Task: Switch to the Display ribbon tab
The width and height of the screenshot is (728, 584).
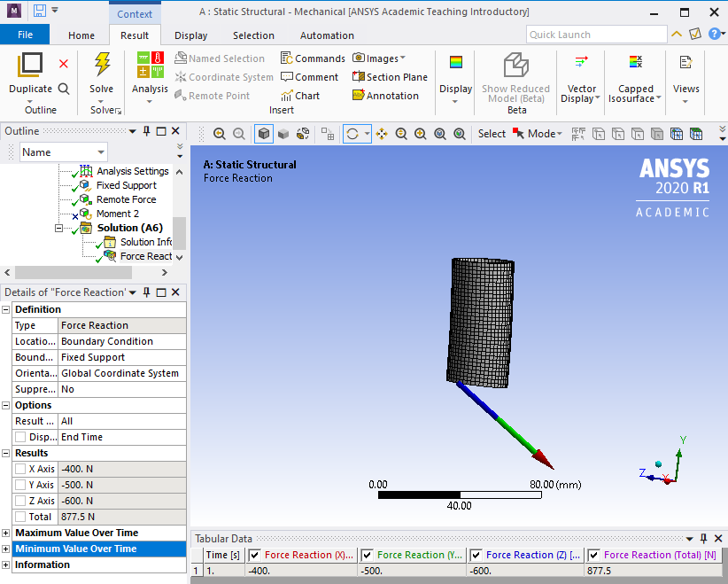Action: coord(190,35)
